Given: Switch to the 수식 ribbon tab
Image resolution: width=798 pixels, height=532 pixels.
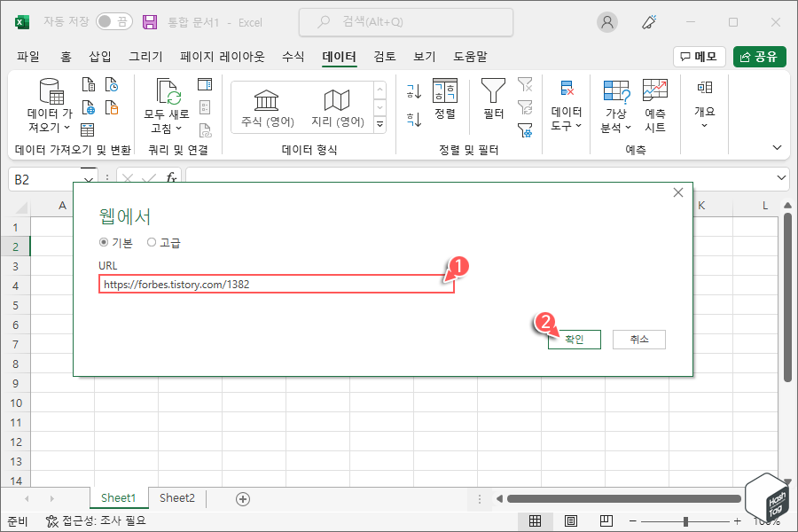Looking at the screenshot, I should pos(293,56).
